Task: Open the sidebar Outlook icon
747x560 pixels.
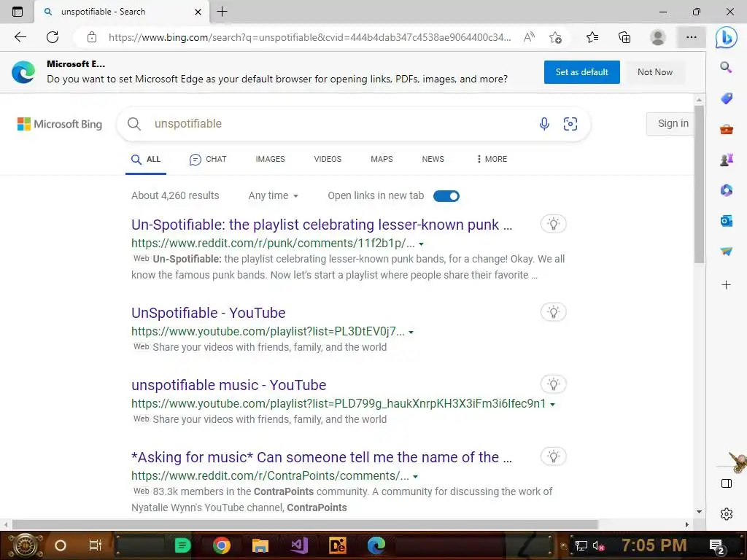Action: (726, 220)
